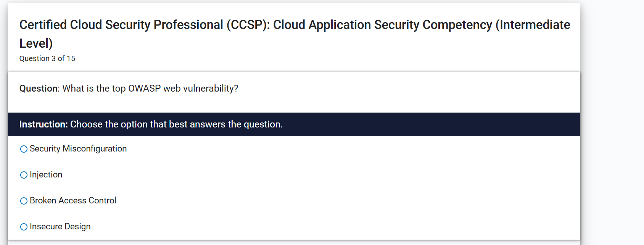
Task: Click the Question 3 of 15 counter
Action: 47,58
